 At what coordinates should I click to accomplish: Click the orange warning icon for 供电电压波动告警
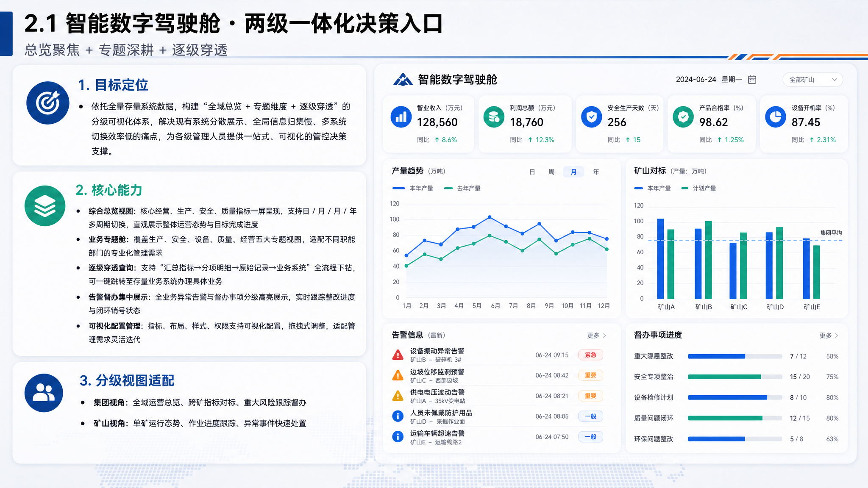tap(398, 396)
